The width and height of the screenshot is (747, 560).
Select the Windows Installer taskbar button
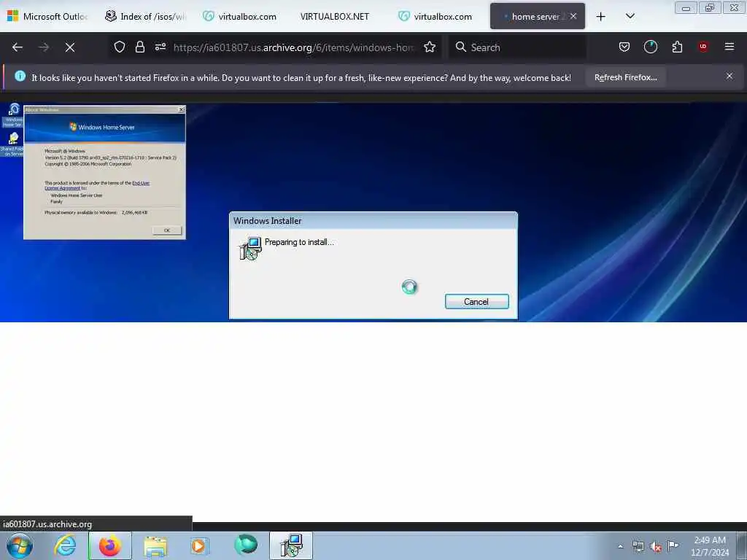[291, 545]
